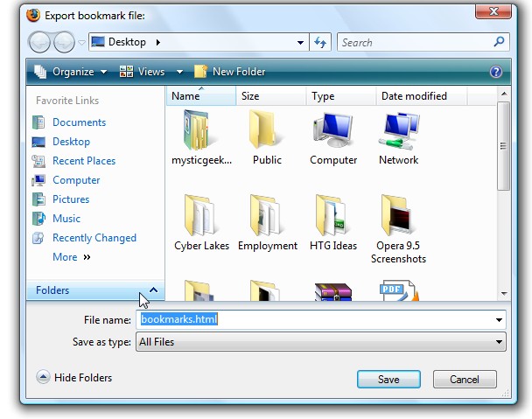Screen dimensions: 532x419
Task: Click the Save button
Action: [x=388, y=380]
